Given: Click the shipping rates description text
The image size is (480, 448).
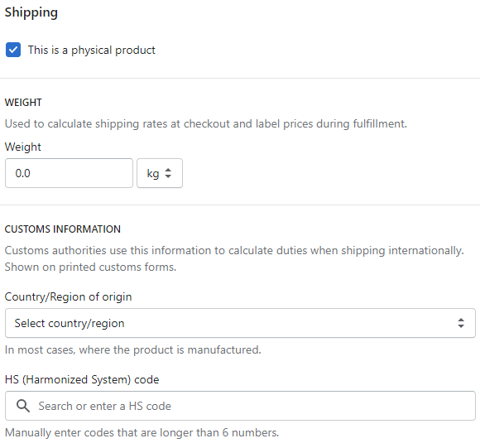Looking at the screenshot, I should pos(206,123).
